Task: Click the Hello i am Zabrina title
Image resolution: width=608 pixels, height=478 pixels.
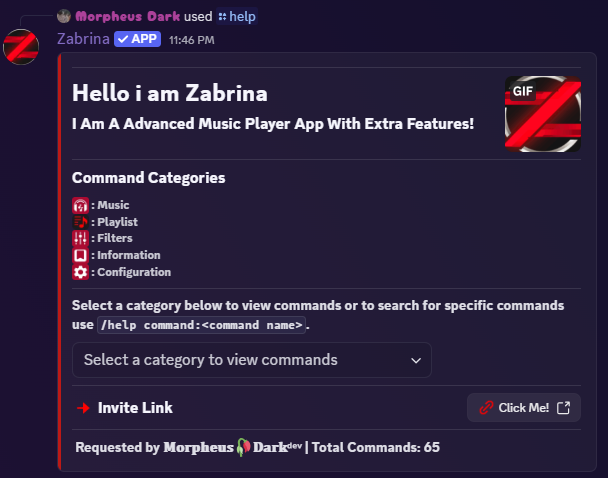Action: point(169,93)
